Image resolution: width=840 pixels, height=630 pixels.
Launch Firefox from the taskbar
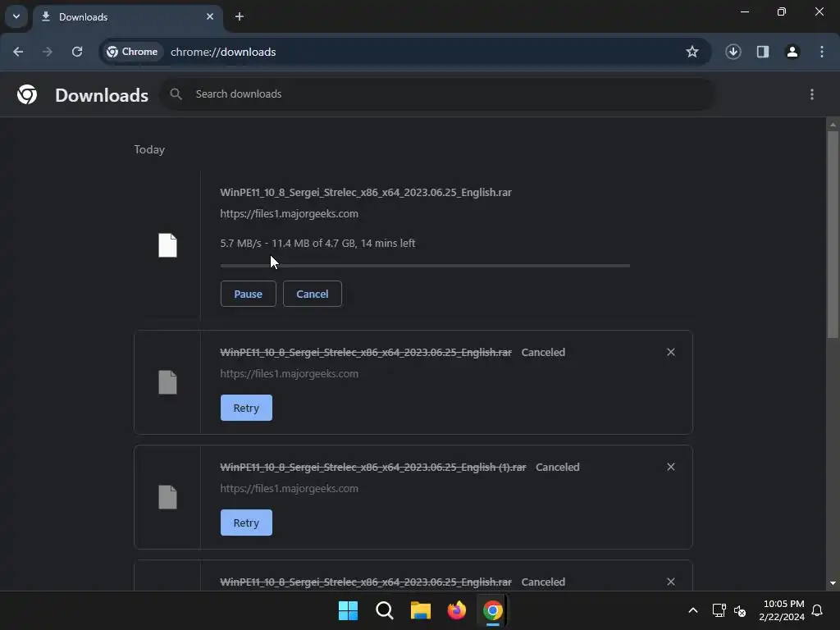[x=456, y=610]
